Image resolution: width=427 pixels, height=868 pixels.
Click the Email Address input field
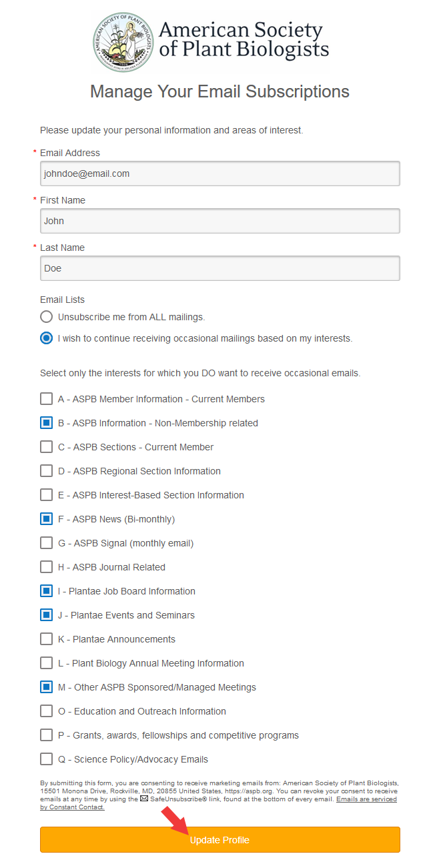click(x=220, y=173)
